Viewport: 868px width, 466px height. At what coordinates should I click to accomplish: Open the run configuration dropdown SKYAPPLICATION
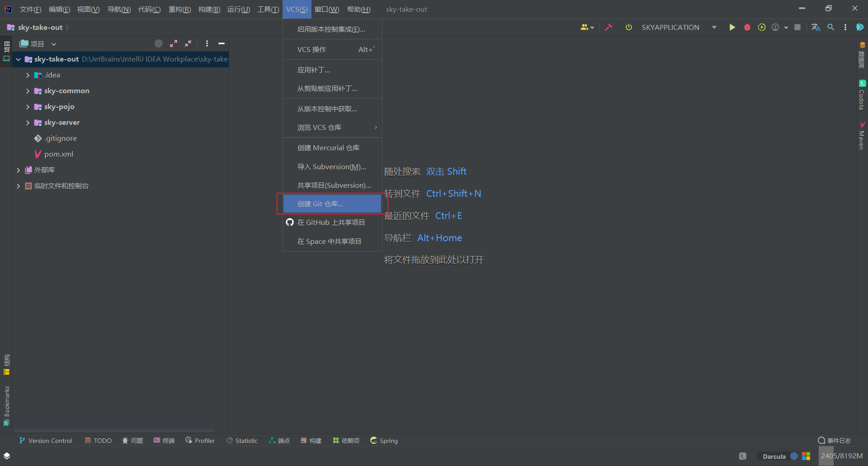point(679,27)
